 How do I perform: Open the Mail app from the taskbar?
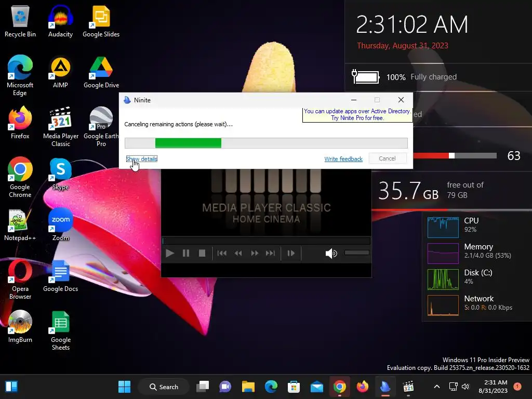[317, 387]
